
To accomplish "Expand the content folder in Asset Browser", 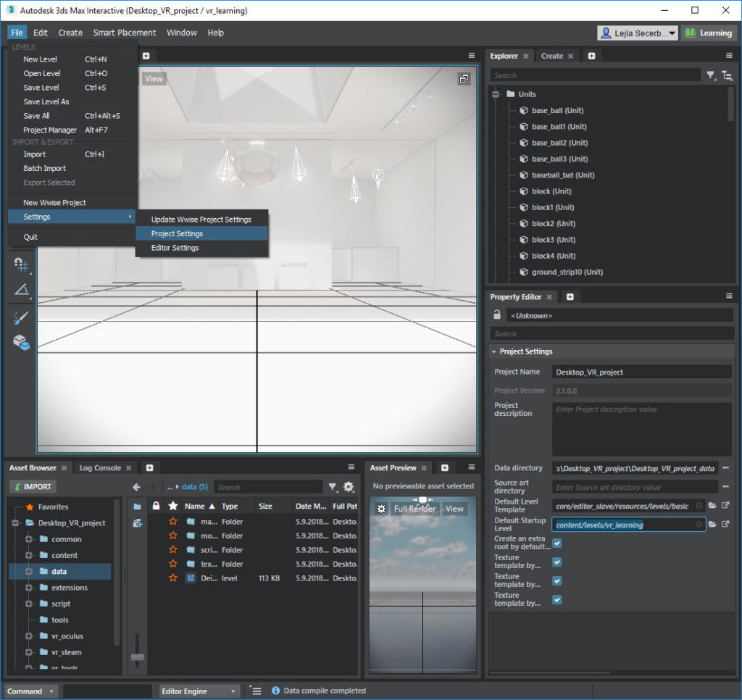I will 30,555.
